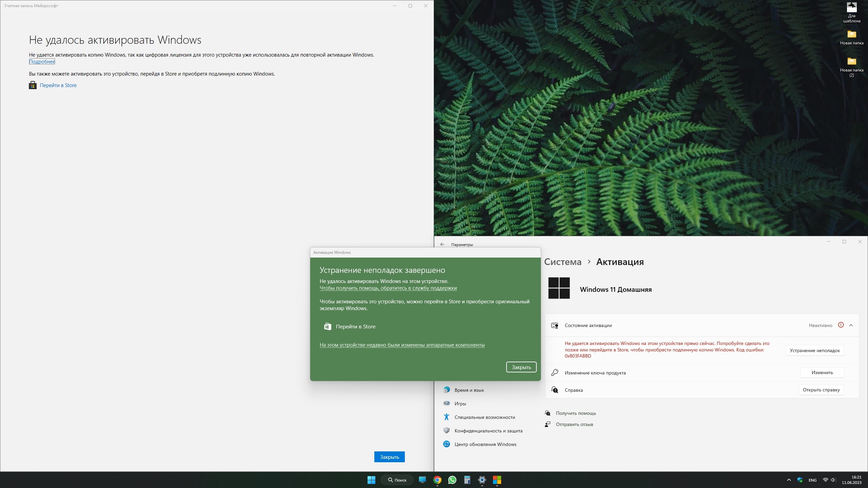Click 'Перейти в Store' link in account window
Viewport: 868px width, 488px height.
point(58,85)
